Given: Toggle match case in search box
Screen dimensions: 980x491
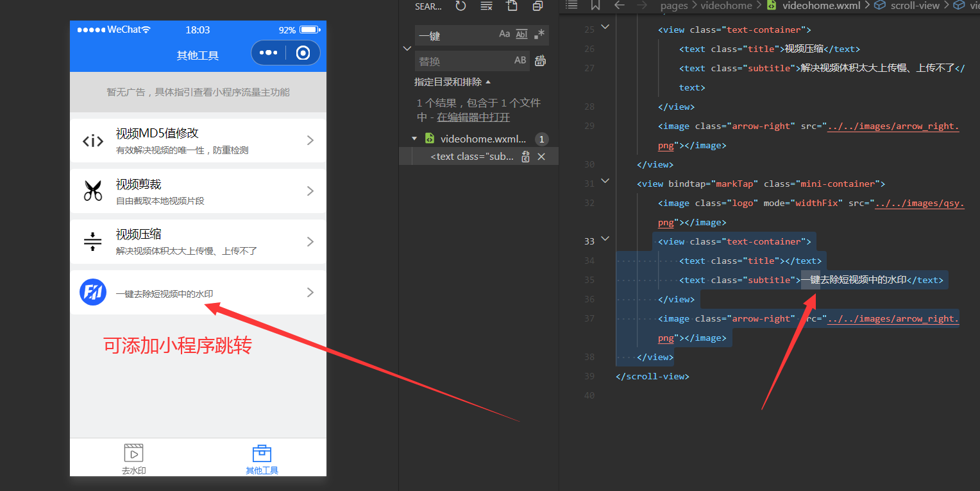Looking at the screenshot, I should pos(505,35).
